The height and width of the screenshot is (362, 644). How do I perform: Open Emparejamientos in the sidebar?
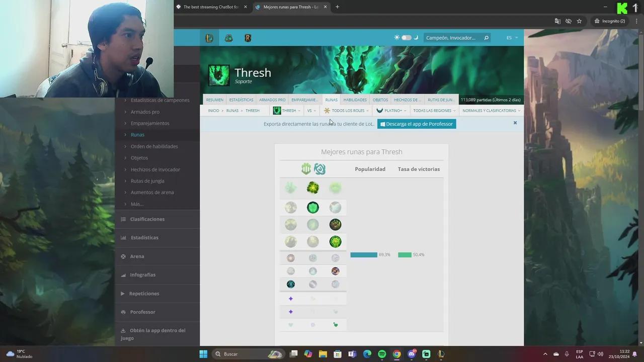pos(150,123)
